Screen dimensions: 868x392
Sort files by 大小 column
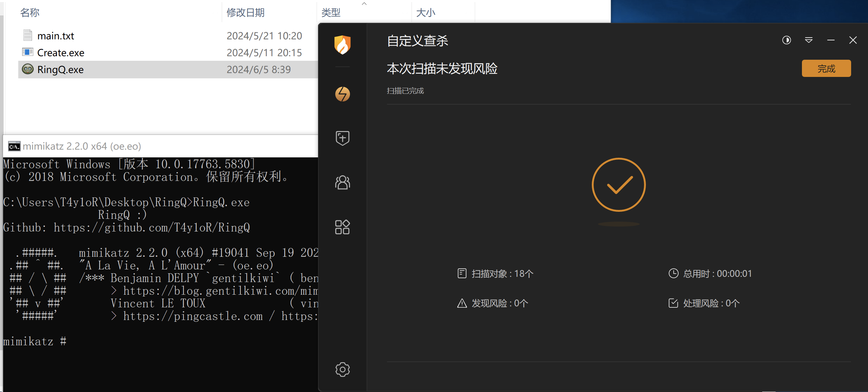coord(426,13)
